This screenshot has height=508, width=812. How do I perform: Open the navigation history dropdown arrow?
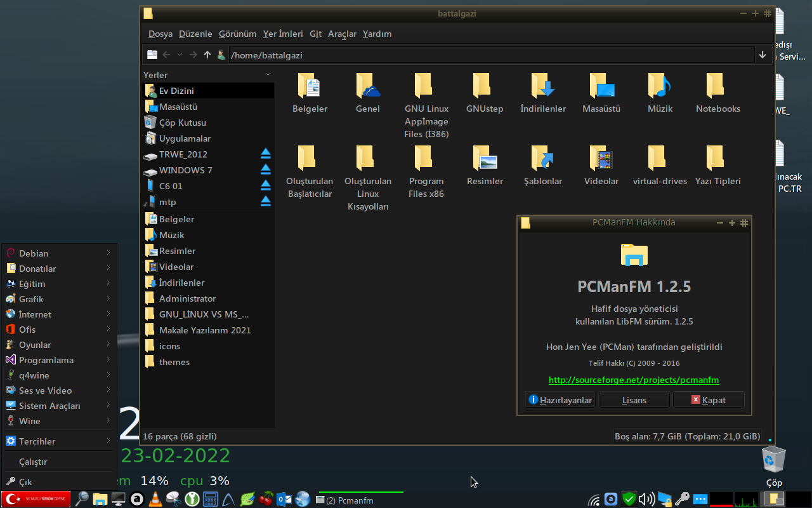pos(180,55)
